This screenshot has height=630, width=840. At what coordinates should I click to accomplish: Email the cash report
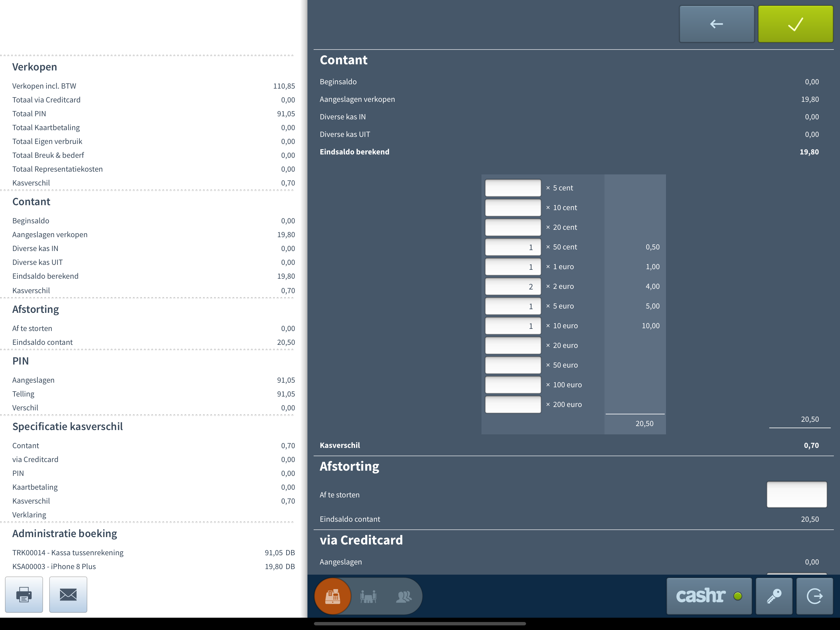(68, 594)
